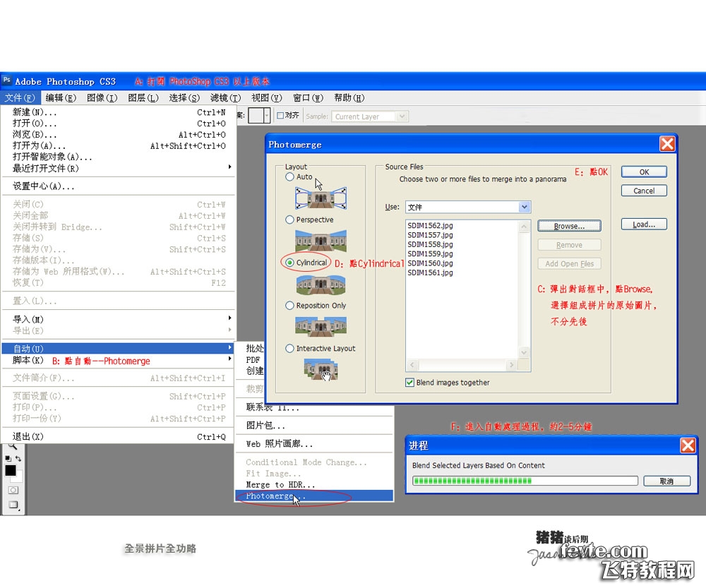The image size is (706, 588).
Task: Enable the 对齐 checkbox in options bar
Action: coord(280,116)
